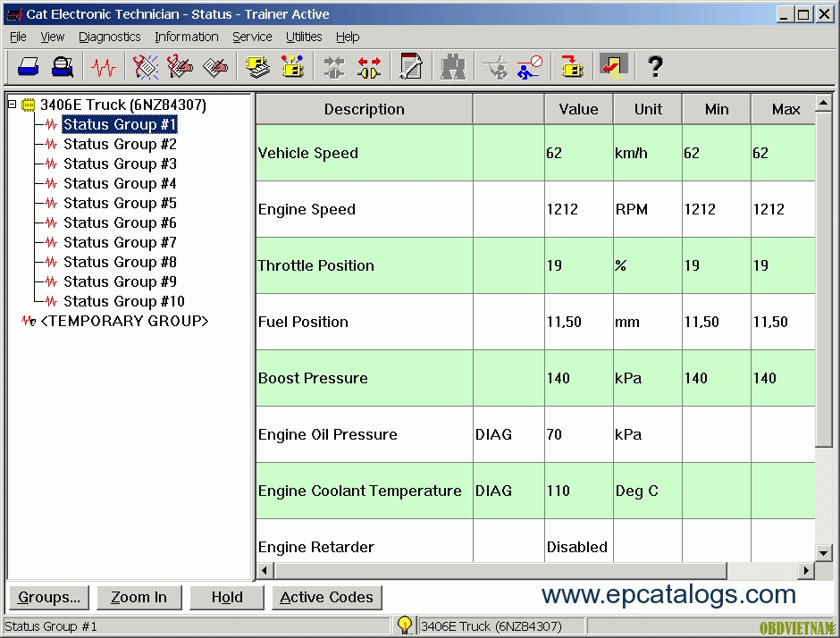
Task: Click the blue figure with prohibited sign icon
Action: click(530, 68)
